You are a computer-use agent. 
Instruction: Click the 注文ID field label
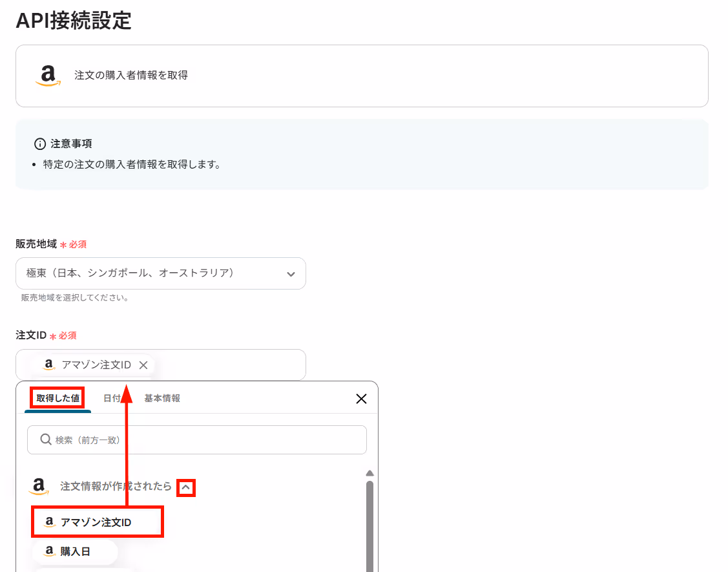tap(31, 335)
